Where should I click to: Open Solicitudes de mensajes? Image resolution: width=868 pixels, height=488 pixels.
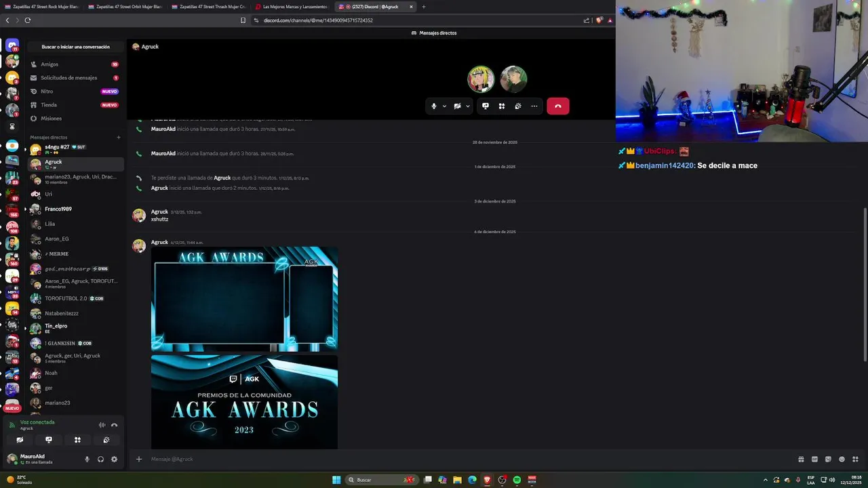[x=75, y=78]
